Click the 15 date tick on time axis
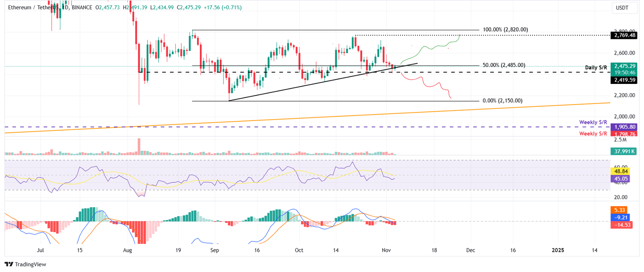This screenshot has height=272, width=644. (80, 250)
